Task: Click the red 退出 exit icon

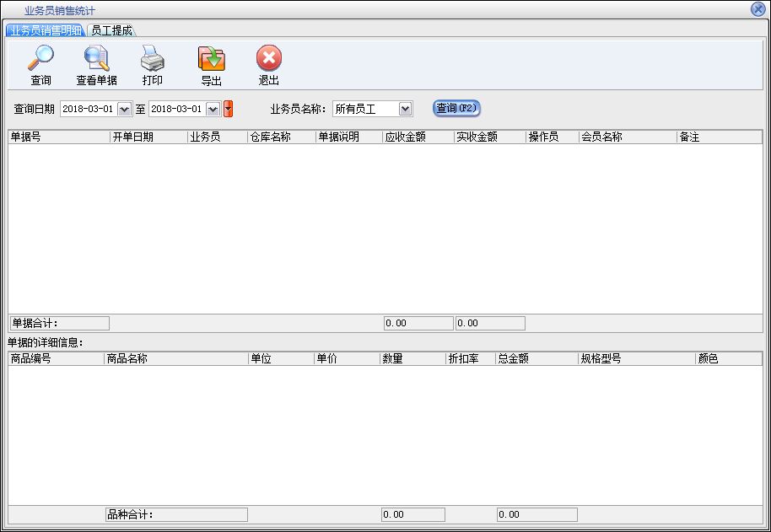Action: pos(268,60)
